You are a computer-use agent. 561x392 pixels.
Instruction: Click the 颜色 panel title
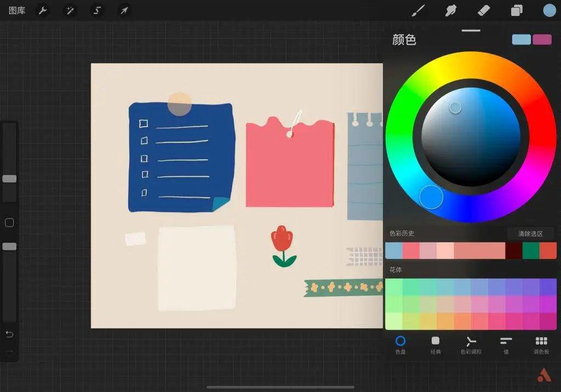point(404,39)
